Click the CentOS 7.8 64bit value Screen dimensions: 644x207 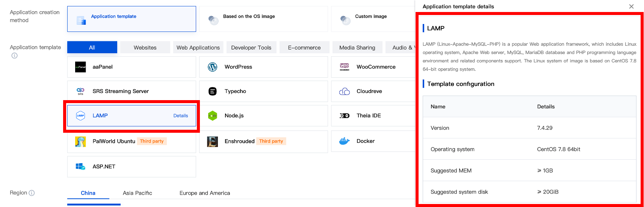559,149
